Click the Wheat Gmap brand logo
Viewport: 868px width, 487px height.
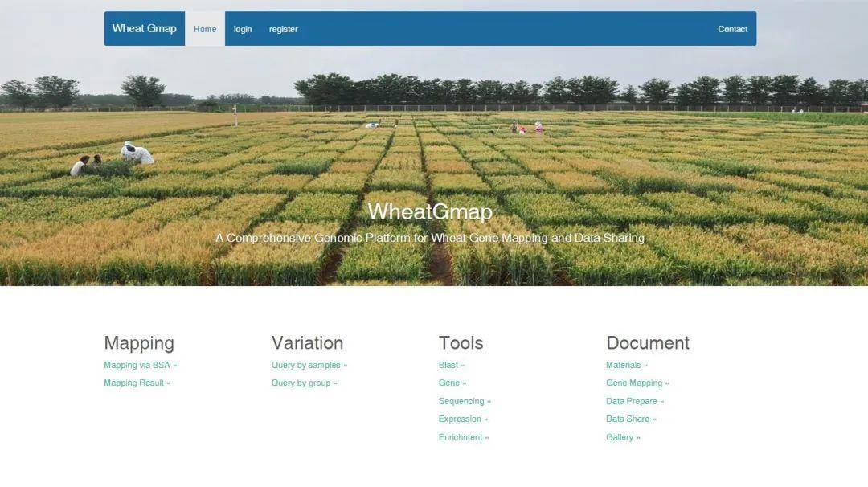[145, 29]
